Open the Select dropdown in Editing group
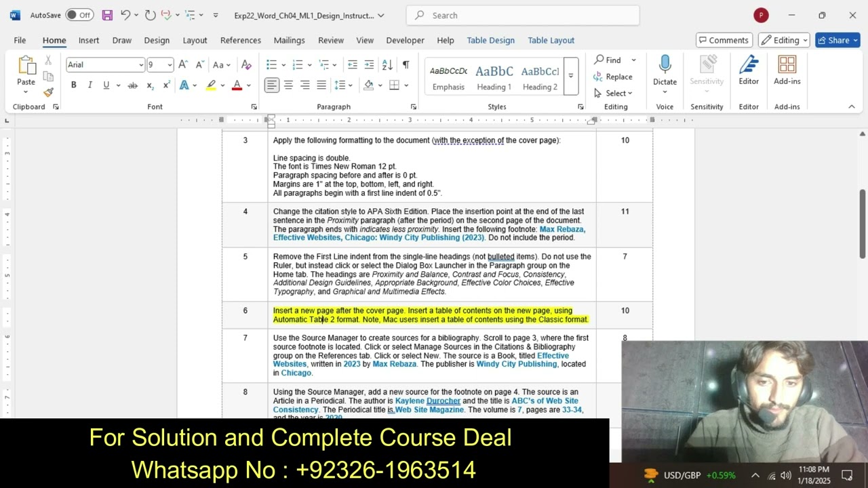The width and height of the screenshot is (868, 488). [612, 93]
